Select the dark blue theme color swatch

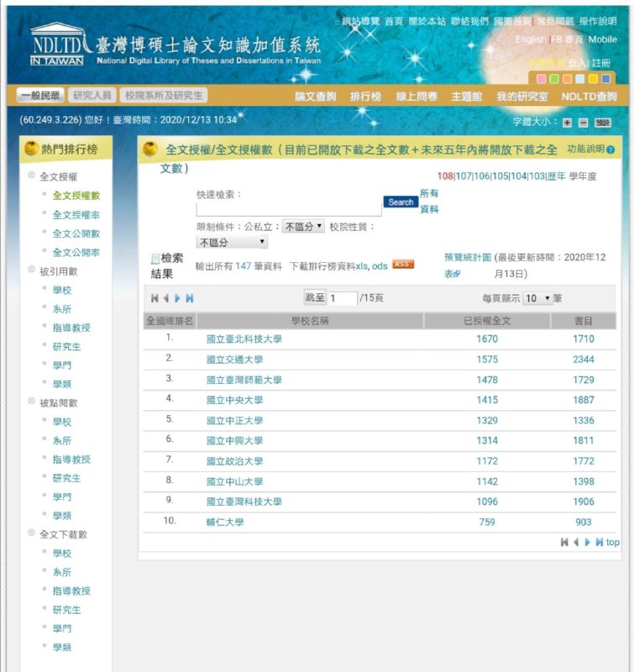coord(605,78)
